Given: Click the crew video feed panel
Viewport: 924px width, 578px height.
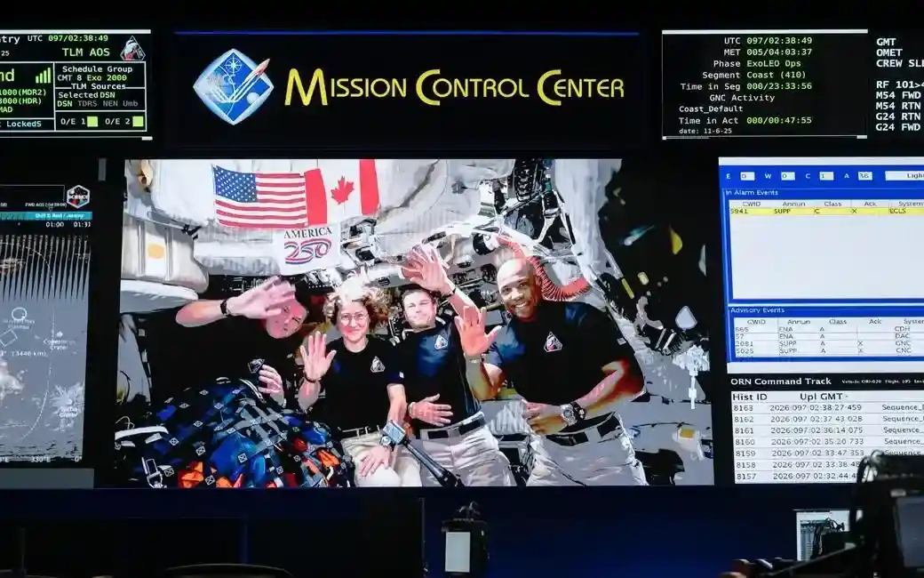Looking at the screenshot, I should [416, 322].
